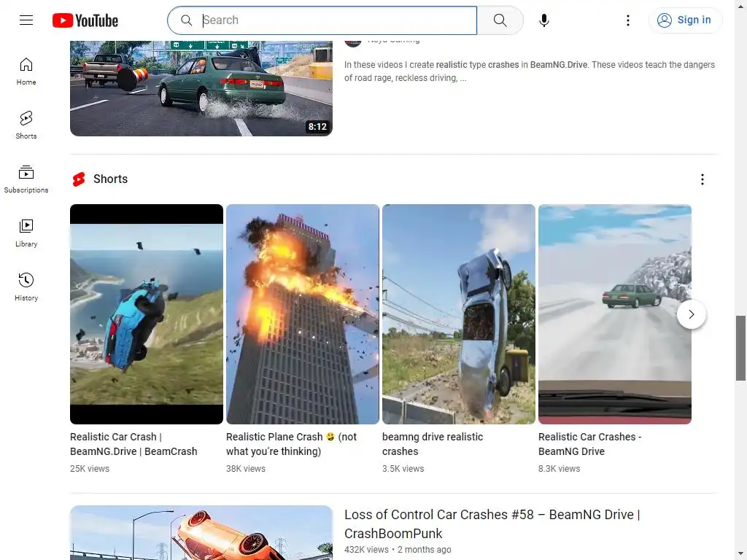Click the YouTube logo
Viewport: 747px width, 560px height.
(x=85, y=20)
